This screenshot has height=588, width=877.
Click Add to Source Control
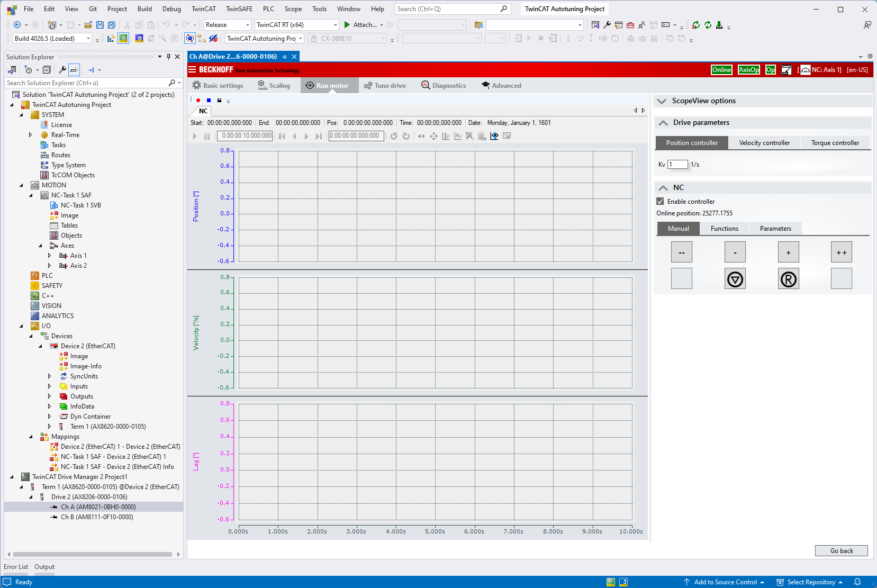click(725, 582)
